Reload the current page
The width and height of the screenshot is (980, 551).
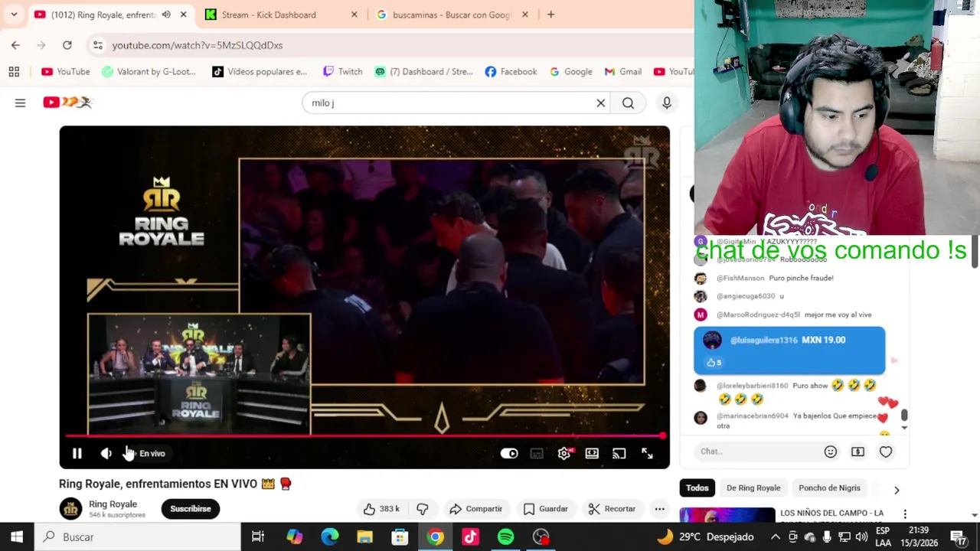pyautogui.click(x=67, y=45)
